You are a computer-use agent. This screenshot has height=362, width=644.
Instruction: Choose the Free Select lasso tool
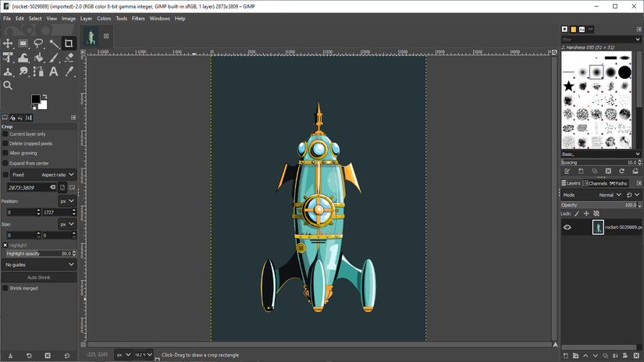(x=38, y=44)
